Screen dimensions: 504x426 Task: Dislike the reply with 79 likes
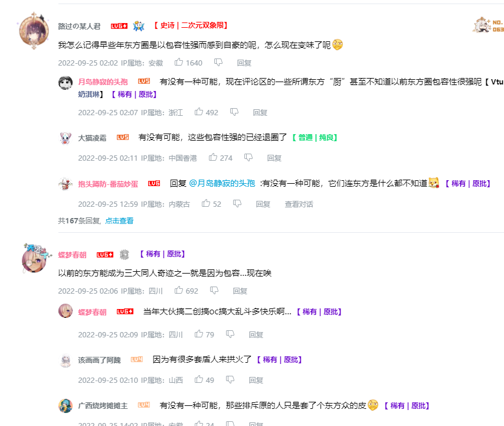coord(230,334)
